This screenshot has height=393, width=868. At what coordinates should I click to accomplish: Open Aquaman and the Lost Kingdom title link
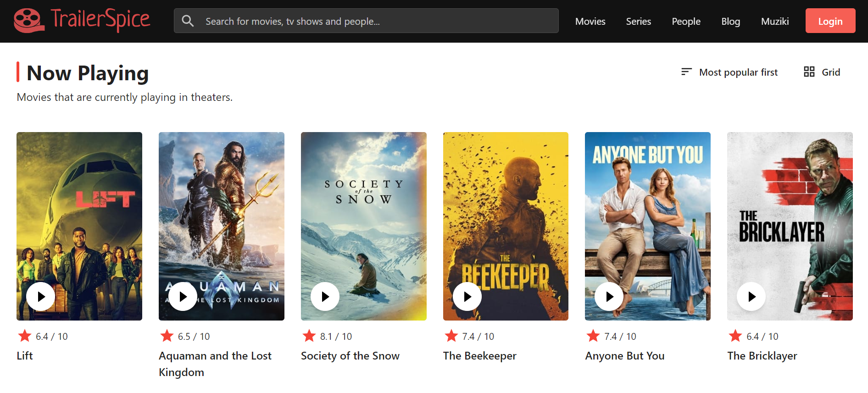215,364
